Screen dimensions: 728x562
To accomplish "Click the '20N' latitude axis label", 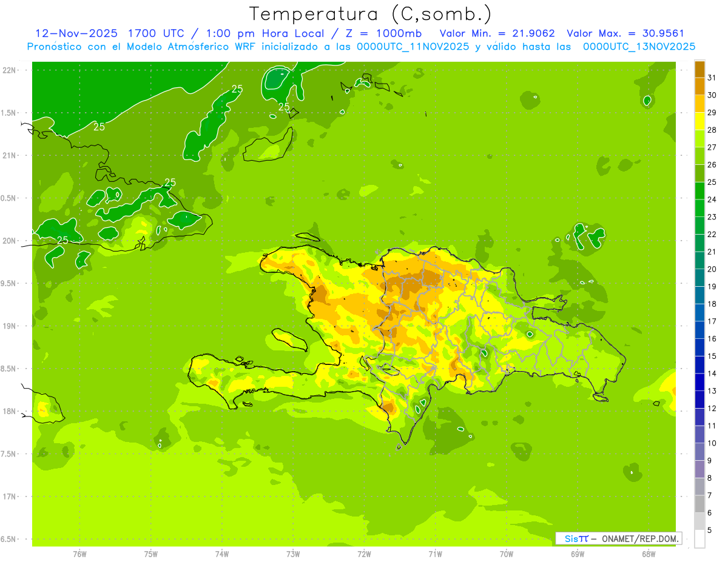I will tap(10, 241).
